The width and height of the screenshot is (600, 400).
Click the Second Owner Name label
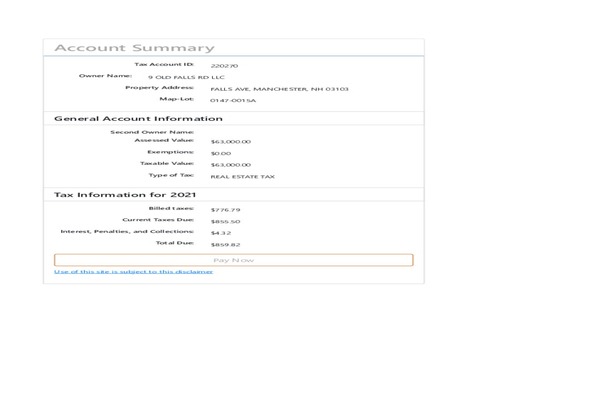(152, 131)
